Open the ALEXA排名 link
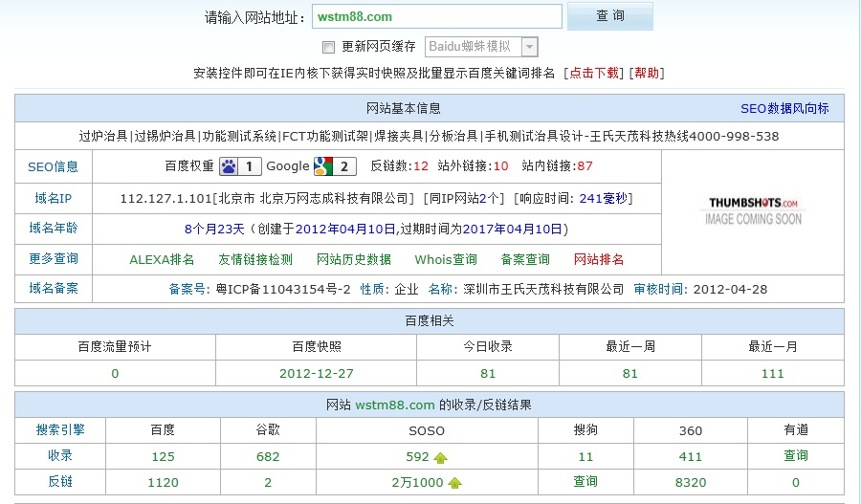This screenshot has width=861, height=504. tap(162, 260)
